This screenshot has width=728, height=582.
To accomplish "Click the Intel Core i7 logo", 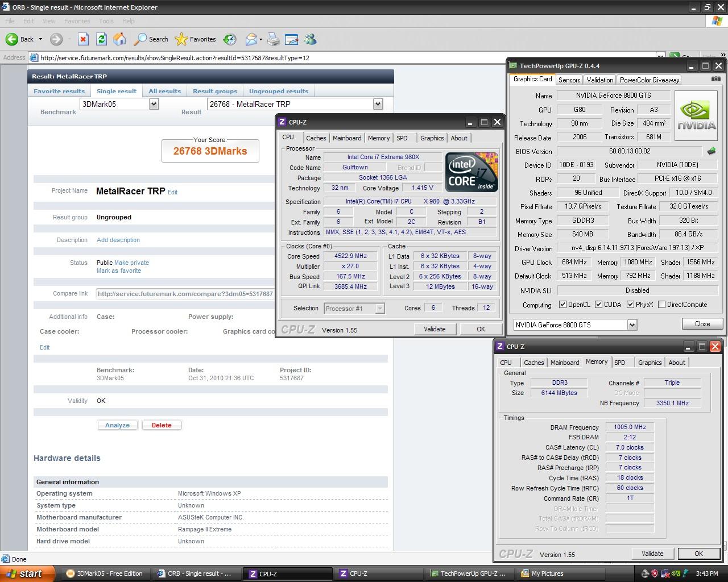I will tap(471, 172).
